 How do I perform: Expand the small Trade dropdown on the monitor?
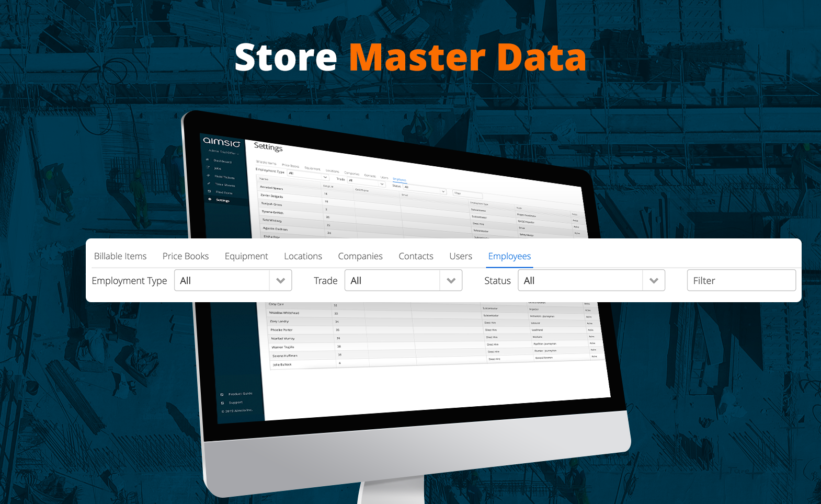coord(367,182)
